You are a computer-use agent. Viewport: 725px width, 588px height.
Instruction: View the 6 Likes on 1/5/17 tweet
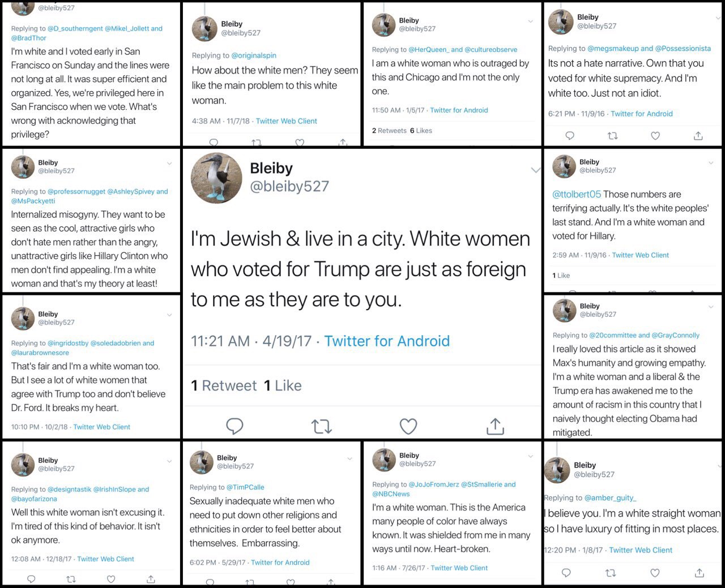pyautogui.click(x=421, y=131)
